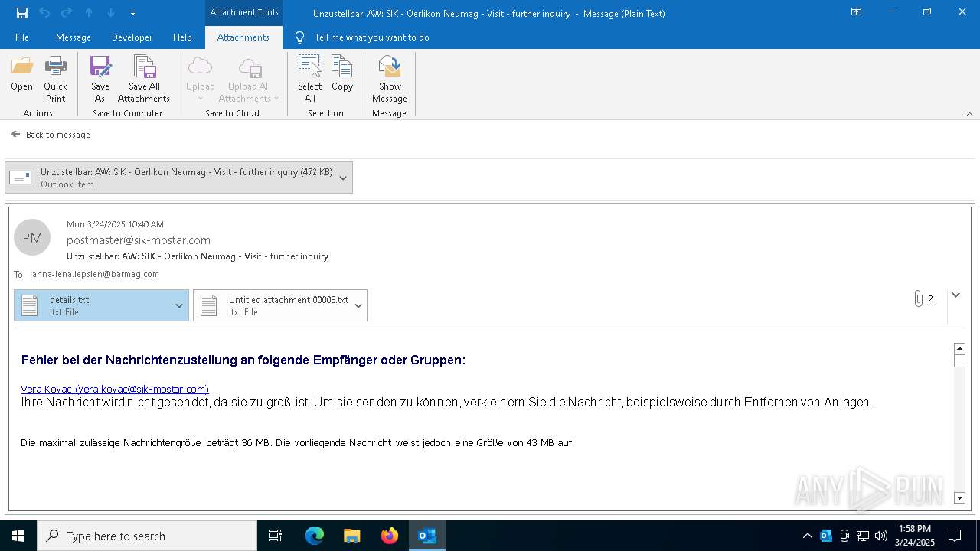
Task: Click the Previous Item up arrow
Action: tap(89, 13)
